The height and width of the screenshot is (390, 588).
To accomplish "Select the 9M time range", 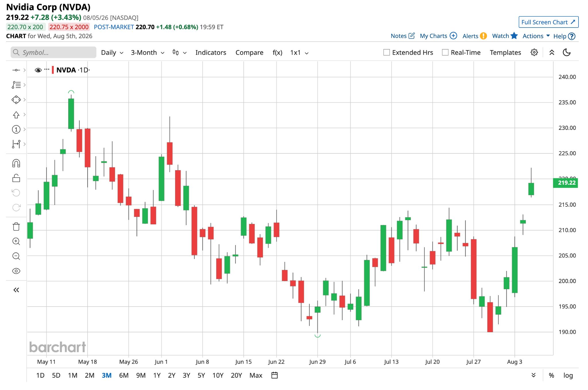I will click(x=141, y=375).
